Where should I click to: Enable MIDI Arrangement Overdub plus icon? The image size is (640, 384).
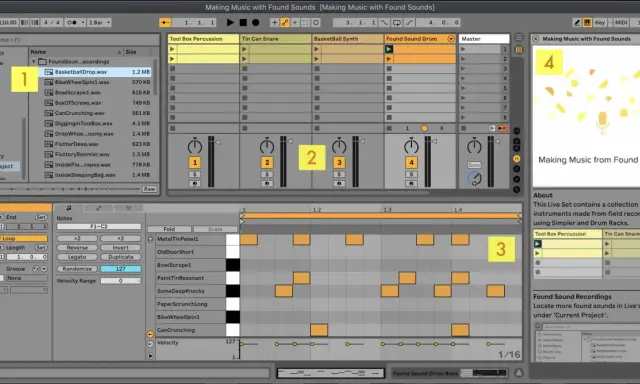tap(274, 22)
